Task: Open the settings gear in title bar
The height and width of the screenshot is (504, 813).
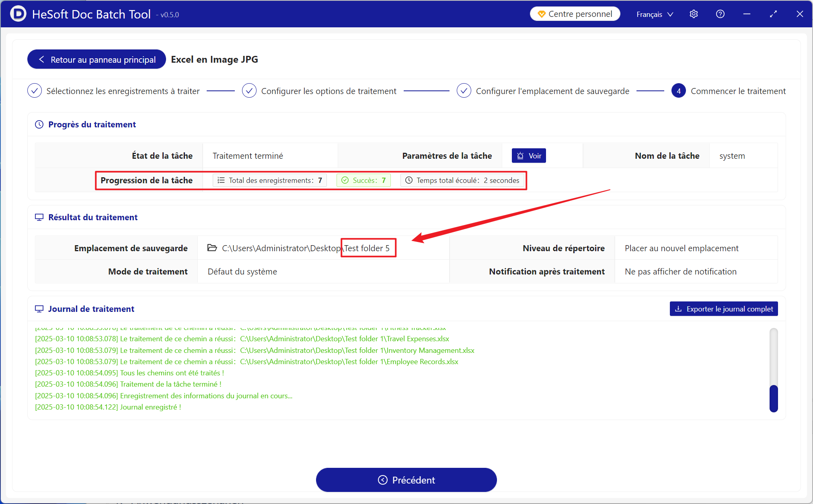Action: 694,14
